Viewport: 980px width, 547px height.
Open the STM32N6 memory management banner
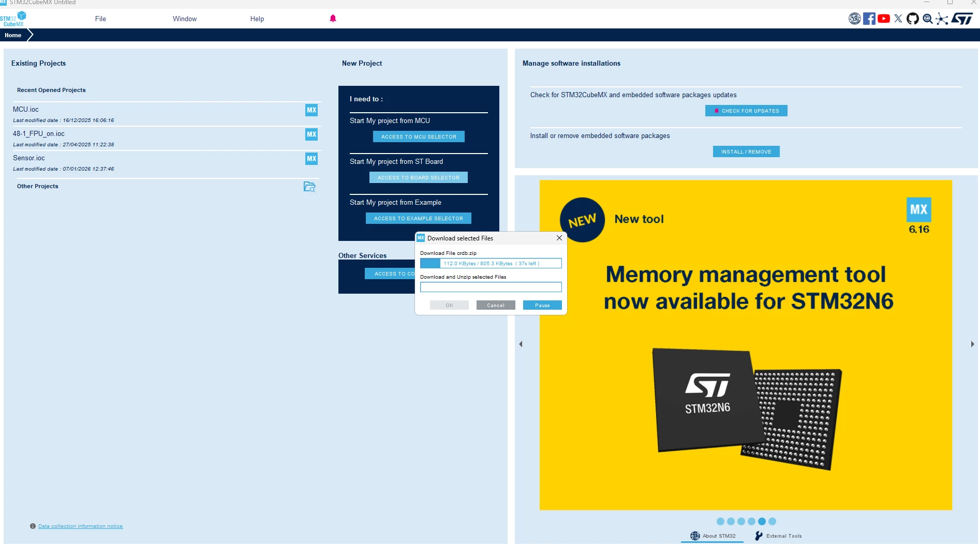(746, 345)
